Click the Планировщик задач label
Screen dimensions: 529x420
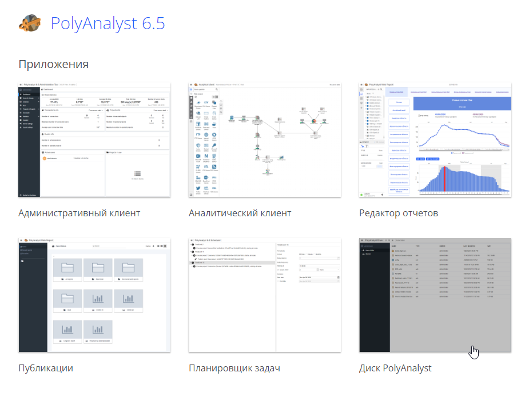[x=234, y=368]
